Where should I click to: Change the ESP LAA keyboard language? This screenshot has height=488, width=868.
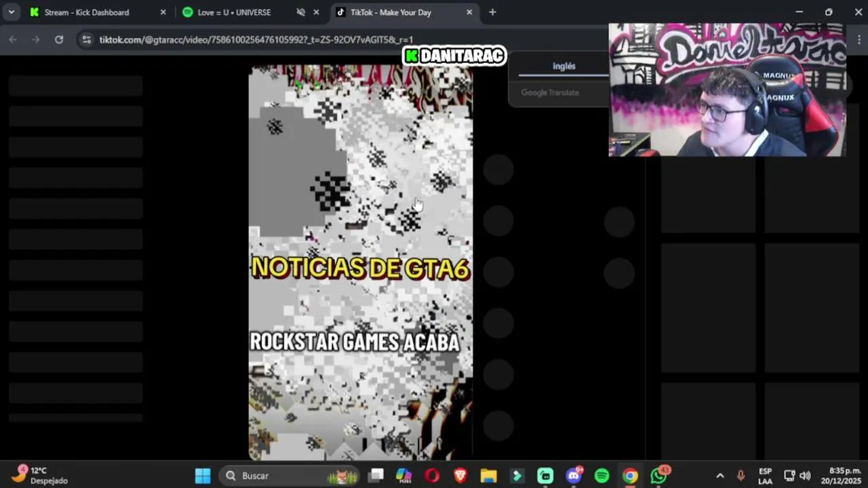765,476
